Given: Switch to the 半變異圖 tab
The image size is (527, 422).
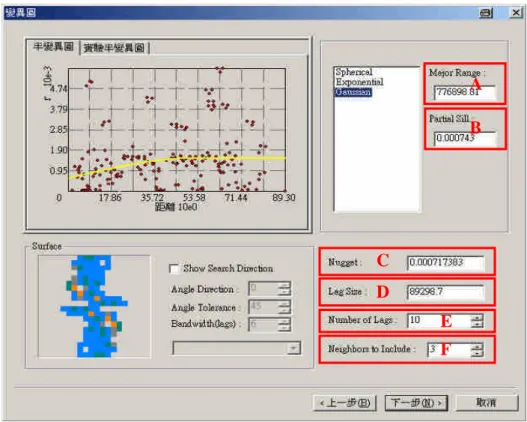Looking at the screenshot, I should click(x=53, y=47).
